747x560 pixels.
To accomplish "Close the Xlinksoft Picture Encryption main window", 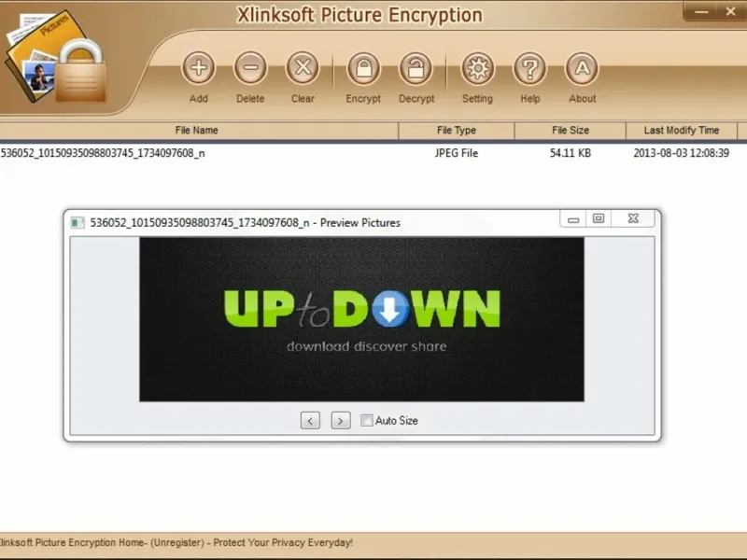I will point(731,11).
